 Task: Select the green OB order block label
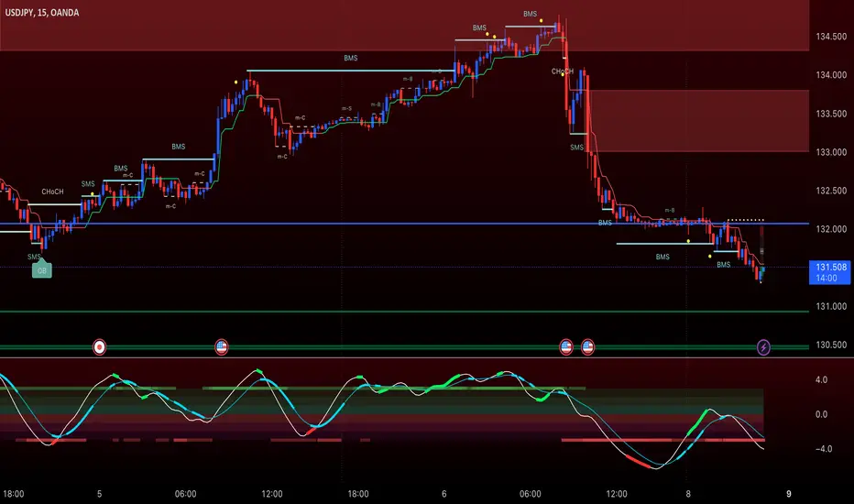tap(42, 270)
